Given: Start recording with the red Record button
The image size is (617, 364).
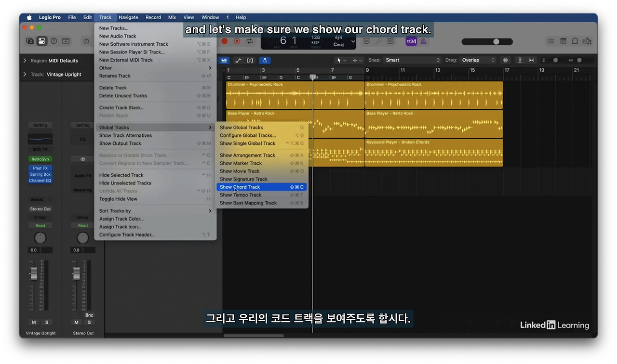Looking at the screenshot, I should tap(224, 41).
